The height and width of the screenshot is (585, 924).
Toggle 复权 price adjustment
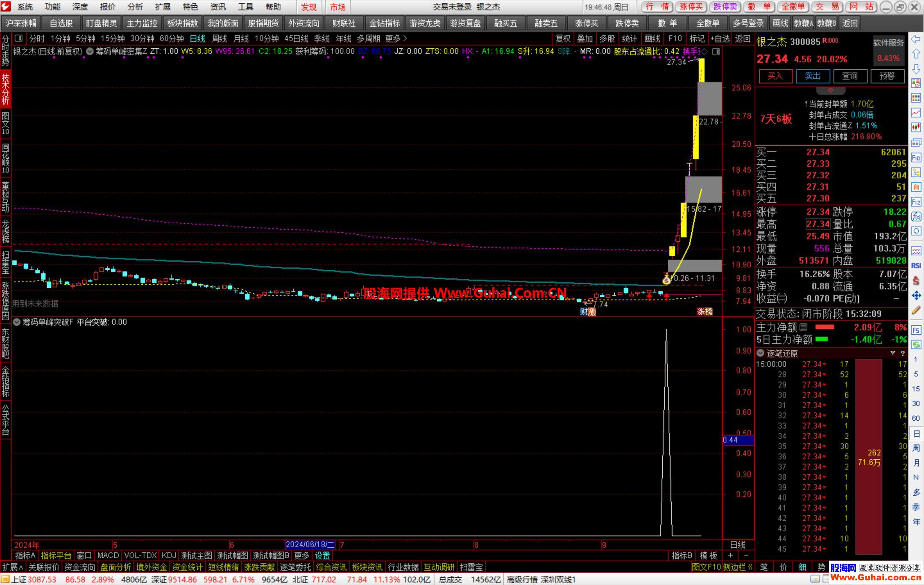pyautogui.click(x=563, y=38)
